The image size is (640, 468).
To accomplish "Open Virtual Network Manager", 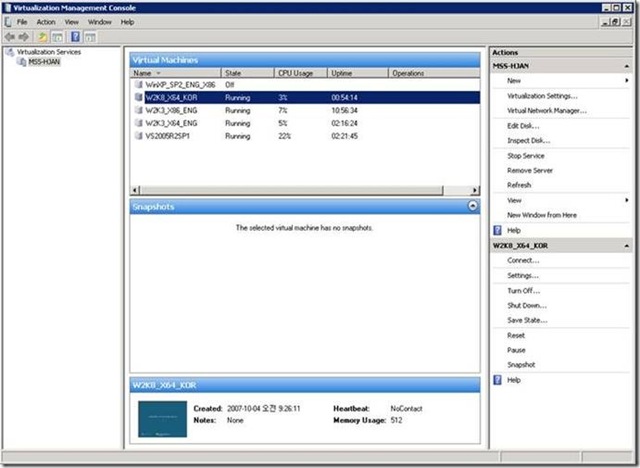I will pyautogui.click(x=547, y=111).
